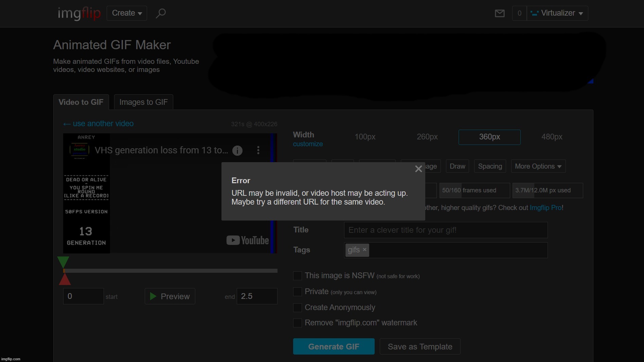Check This image is NSFW
644x362 pixels.
[298, 276]
